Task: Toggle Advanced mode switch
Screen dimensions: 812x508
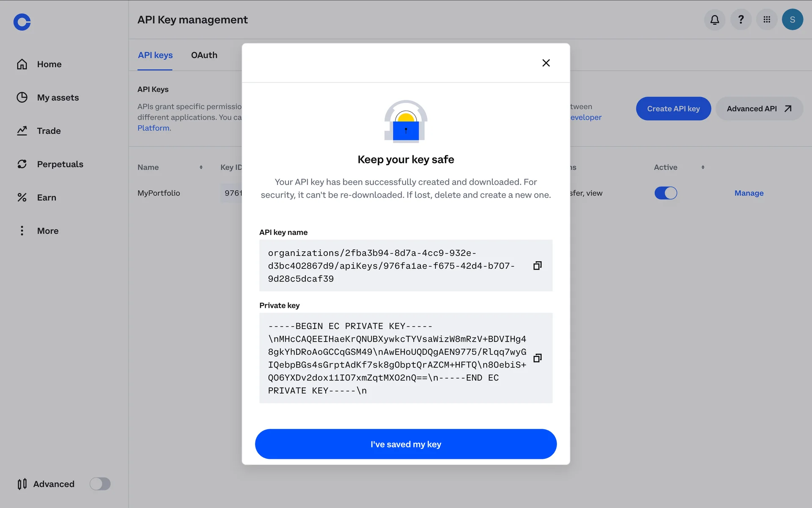Action: click(100, 484)
